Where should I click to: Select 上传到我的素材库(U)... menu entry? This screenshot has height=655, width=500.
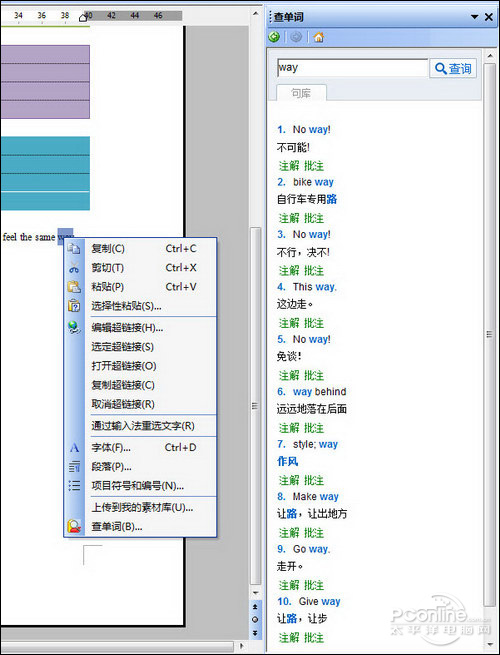141,508
